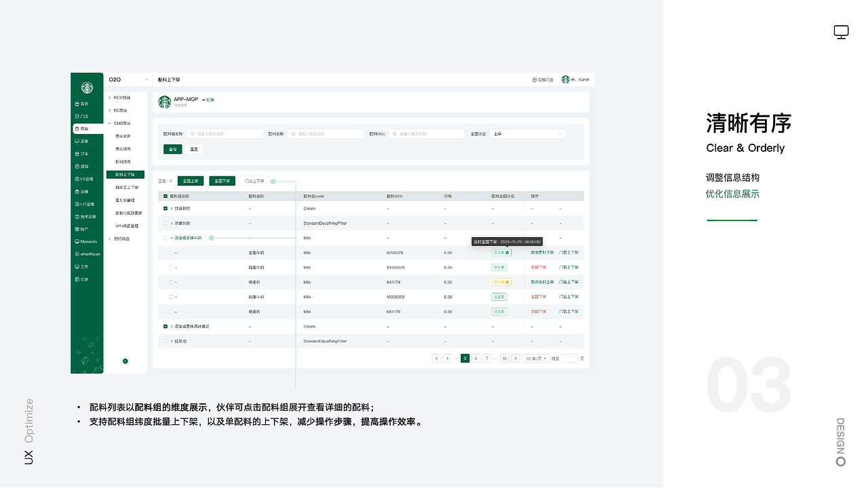The image size is (868, 488).
Task: Open 账户 in the green sidebar
Action: pyautogui.click(x=81, y=229)
